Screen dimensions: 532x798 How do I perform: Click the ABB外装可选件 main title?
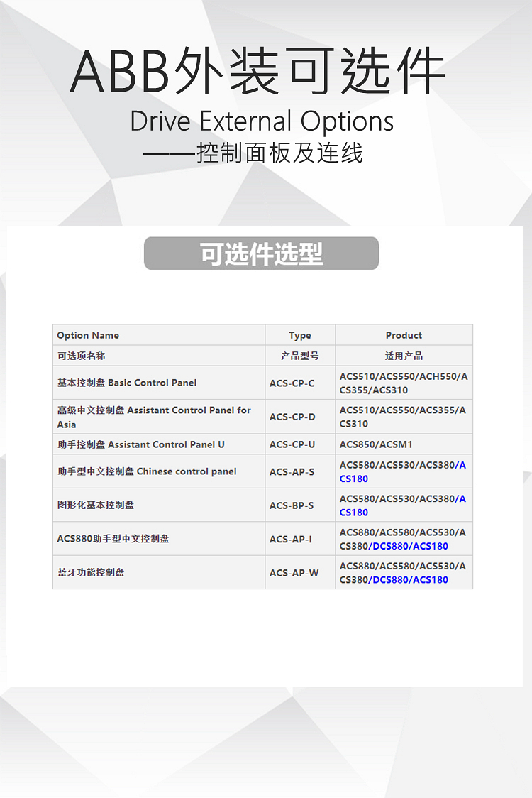(x=257, y=72)
